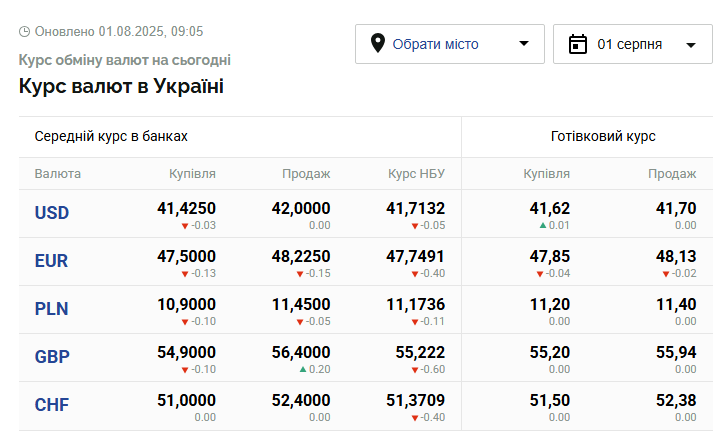
Task: Click the 'Валюта' column header
Action: coord(58,174)
